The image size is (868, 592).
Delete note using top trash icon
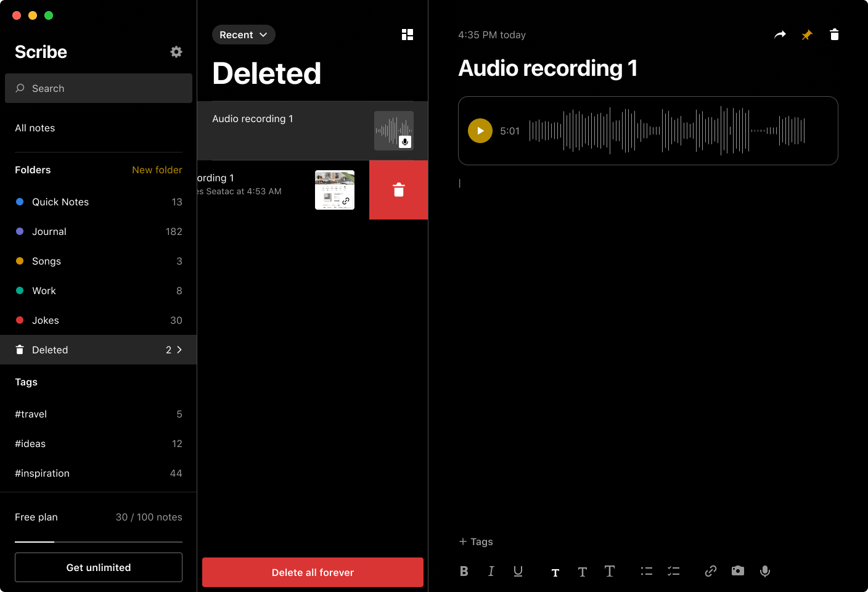[x=835, y=35]
